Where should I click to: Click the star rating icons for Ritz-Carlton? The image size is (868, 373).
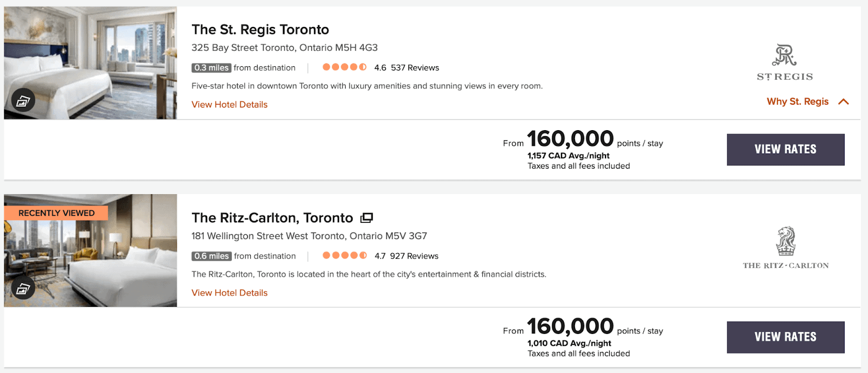pyautogui.click(x=345, y=255)
